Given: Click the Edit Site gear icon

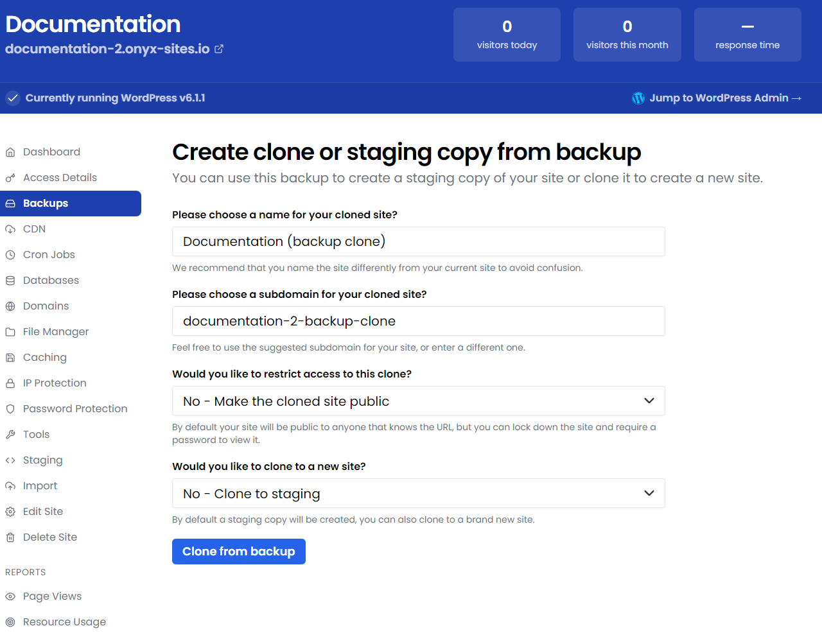Looking at the screenshot, I should [x=10, y=512].
